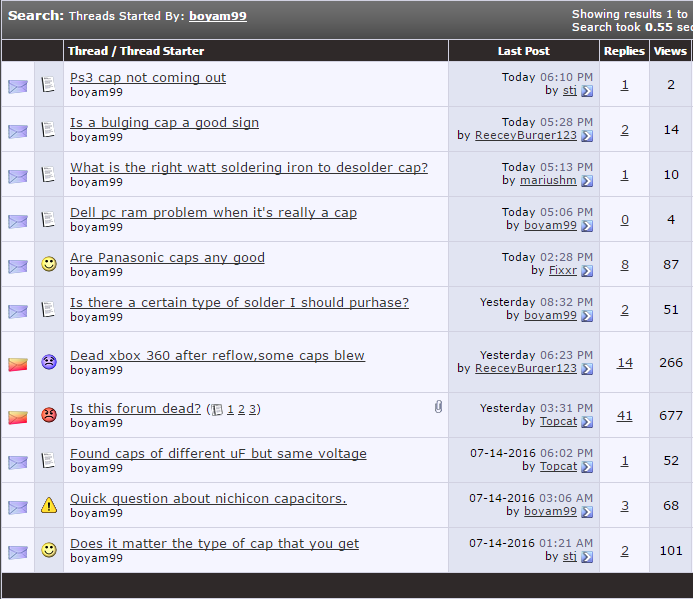Screen dimensions: 693x599
Task: Show who posted: 41 replies link
Action: (x=624, y=416)
